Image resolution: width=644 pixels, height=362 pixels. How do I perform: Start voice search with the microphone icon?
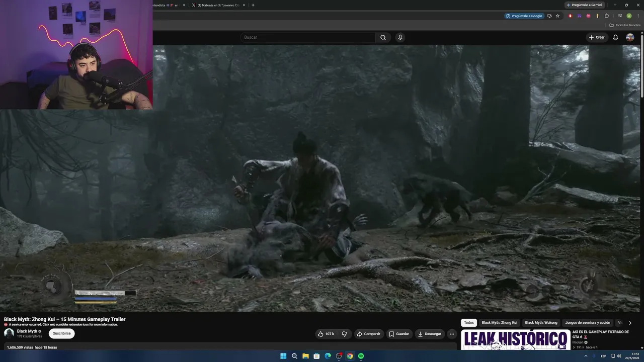tap(400, 37)
